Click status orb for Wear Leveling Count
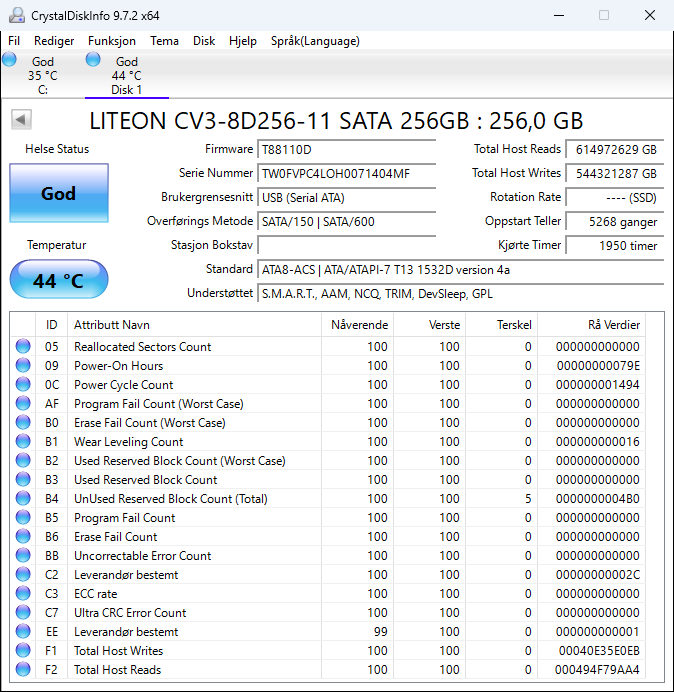 (x=23, y=441)
